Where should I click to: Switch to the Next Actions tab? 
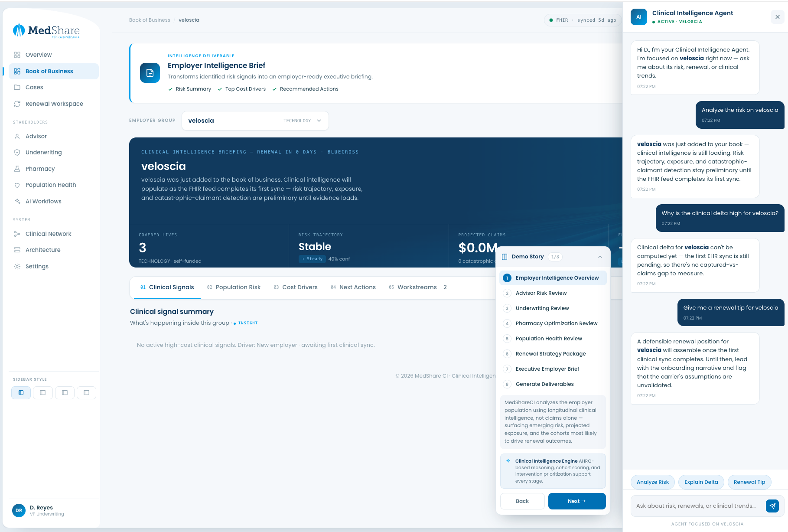(x=353, y=287)
